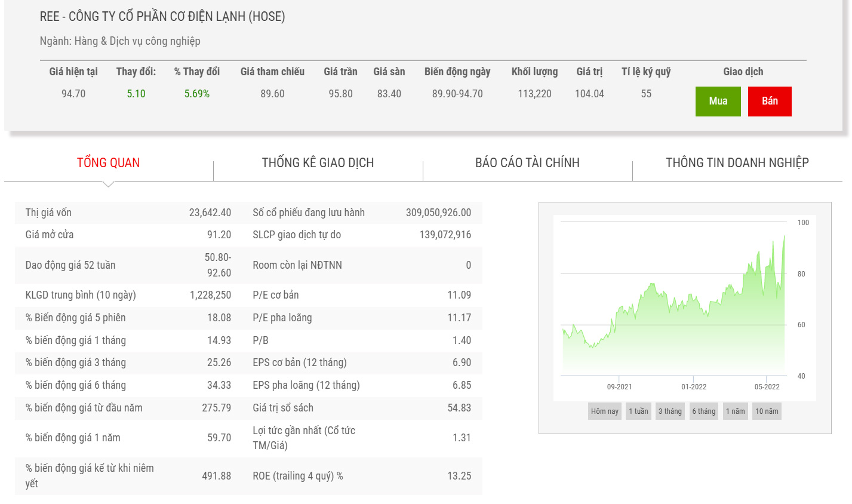The image size is (852, 504).
Task: Click the REE company title heading
Action: click(162, 17)
